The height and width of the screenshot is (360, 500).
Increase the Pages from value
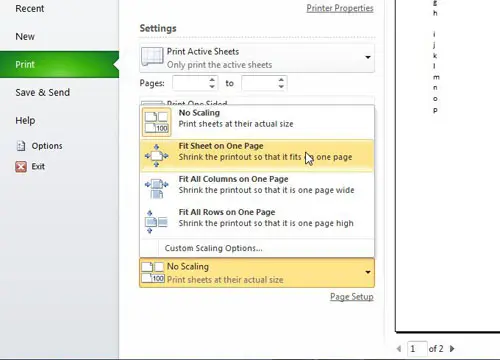[x=212, y=80]
